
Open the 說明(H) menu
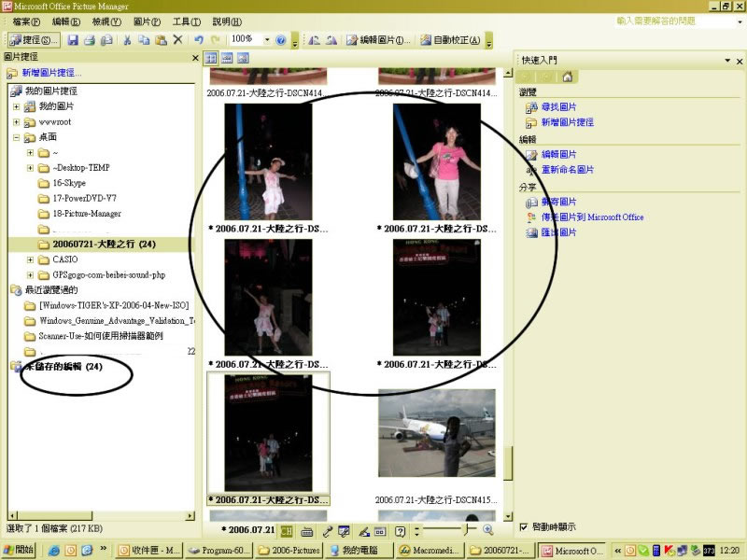227,21
